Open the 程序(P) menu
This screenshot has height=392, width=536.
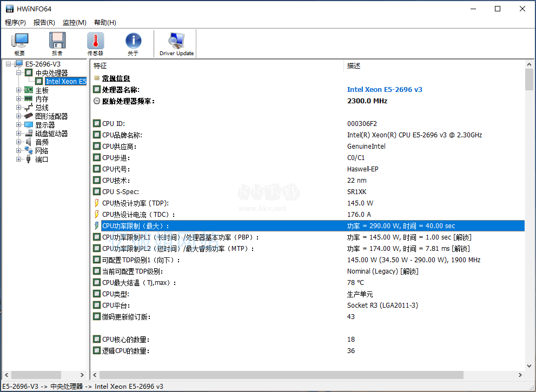pos(15,23)
